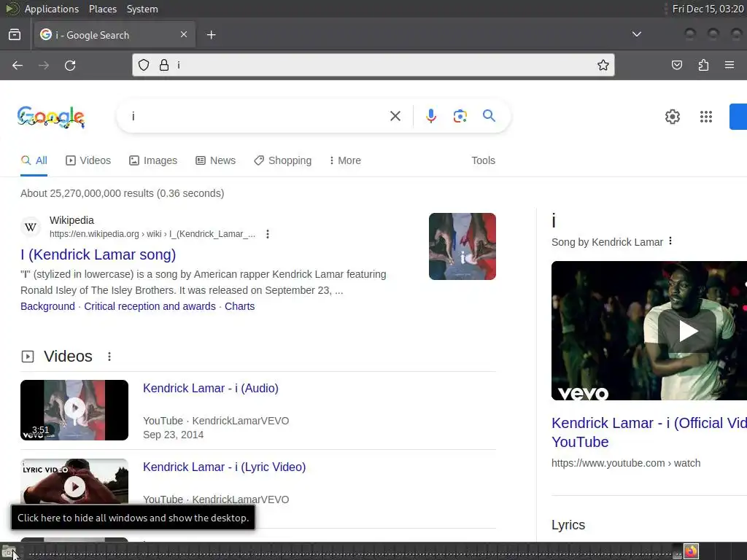Click the show desktop icon in the panel
Screen dimensions: 747x560
click(9, 553)
